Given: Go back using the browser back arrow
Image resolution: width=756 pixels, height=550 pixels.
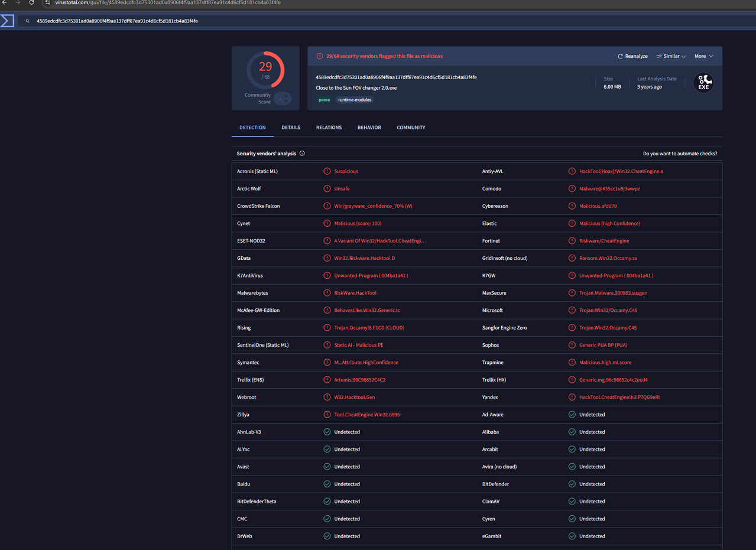Looking at the screenshot, I should coord(5,2).
